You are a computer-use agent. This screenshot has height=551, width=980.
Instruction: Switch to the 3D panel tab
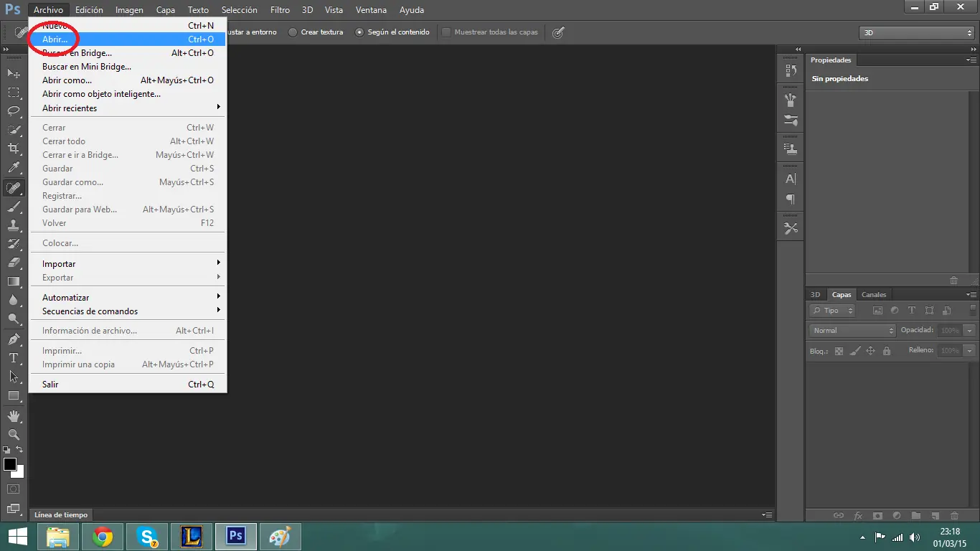[x=815, y=295]
